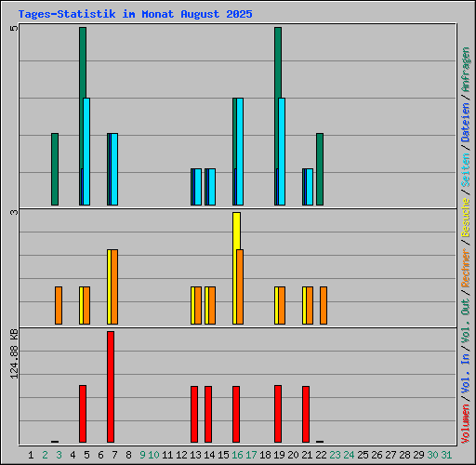Click the red volume bar for day 16
The width and height of the screenshot is (476, 465).
(236, 414)
